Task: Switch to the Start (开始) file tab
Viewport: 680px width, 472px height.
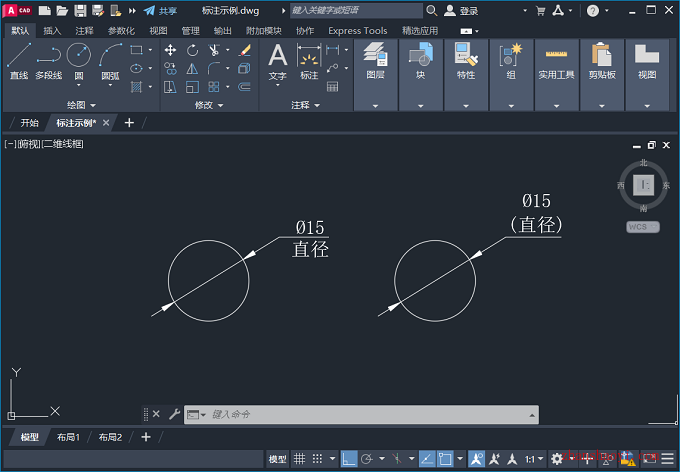Action: click(x=29, y=123)
